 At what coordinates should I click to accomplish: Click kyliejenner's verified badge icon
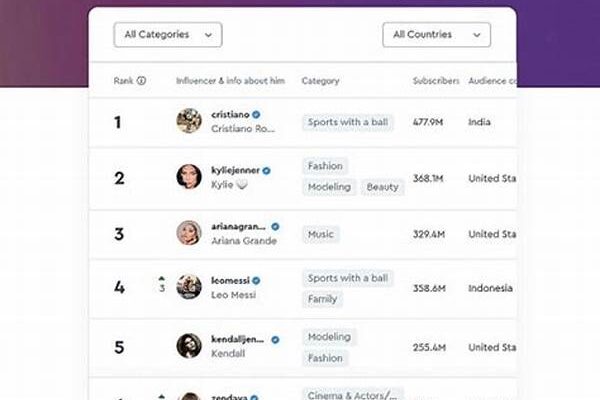267,170
